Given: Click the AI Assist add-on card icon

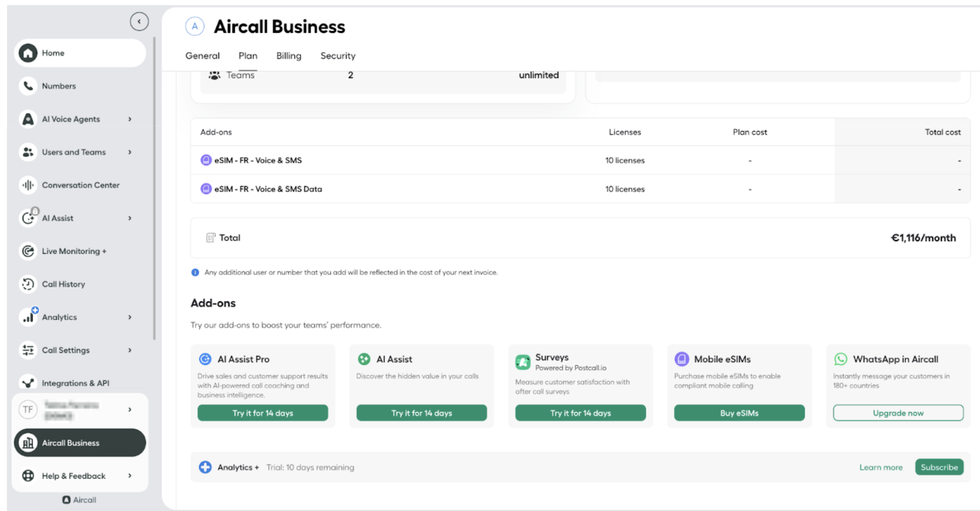Looking at the screenshot, I should pos(364,359).
